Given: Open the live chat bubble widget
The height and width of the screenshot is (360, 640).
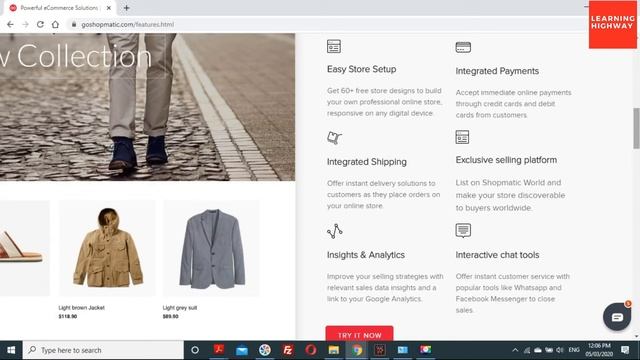Looking at the screenshot, I should 617,316.
